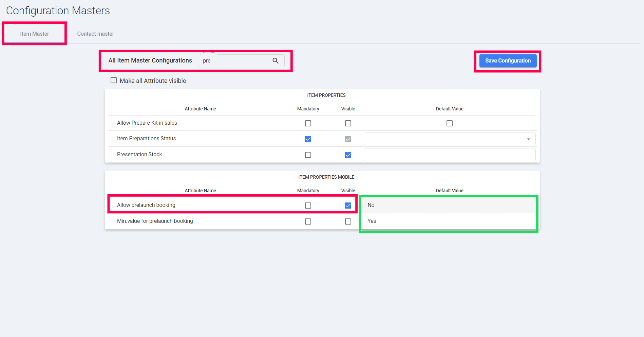Uncheck Visible for Allow prelaunch booking
The width and height of the screenshot is (644, 337).
click(348, 206)
